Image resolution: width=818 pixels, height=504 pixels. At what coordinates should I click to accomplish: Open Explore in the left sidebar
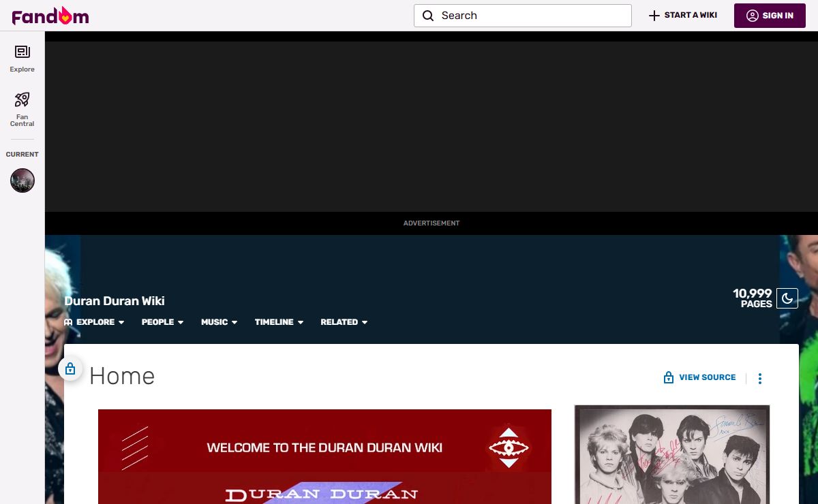[22, 59]
